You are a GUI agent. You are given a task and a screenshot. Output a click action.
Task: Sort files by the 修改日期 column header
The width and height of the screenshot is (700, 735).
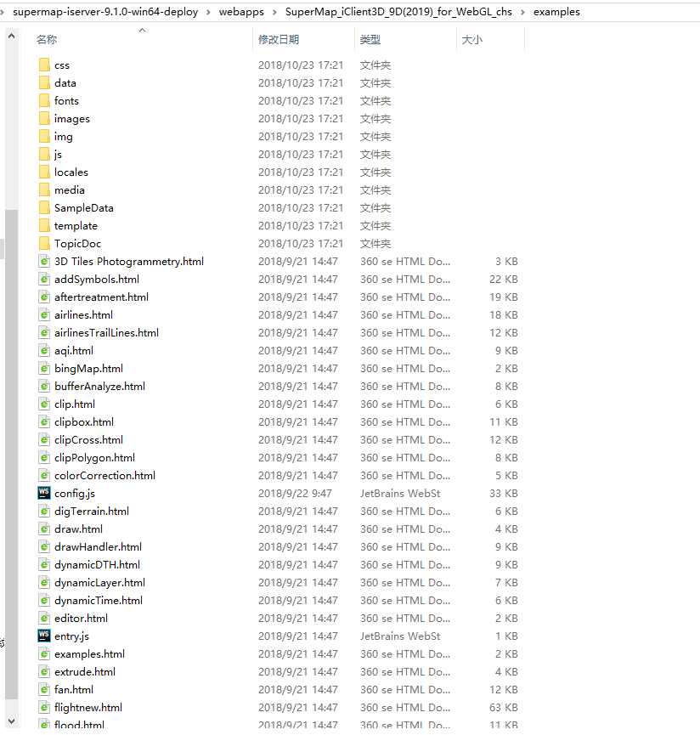(x=279, y=39)
